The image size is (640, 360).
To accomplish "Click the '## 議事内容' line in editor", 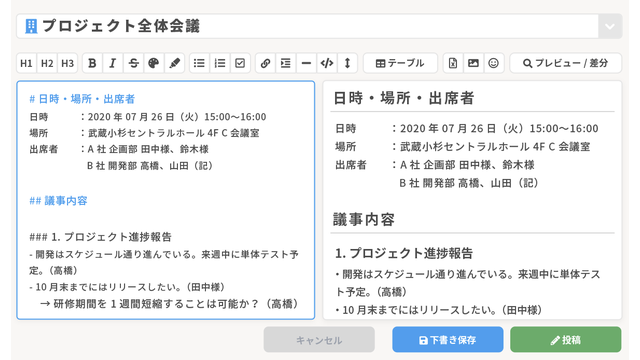I will (x=58, y=200).
